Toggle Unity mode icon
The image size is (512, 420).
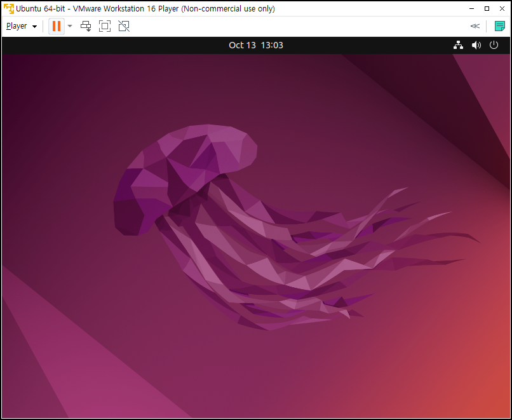pos(124,26)
